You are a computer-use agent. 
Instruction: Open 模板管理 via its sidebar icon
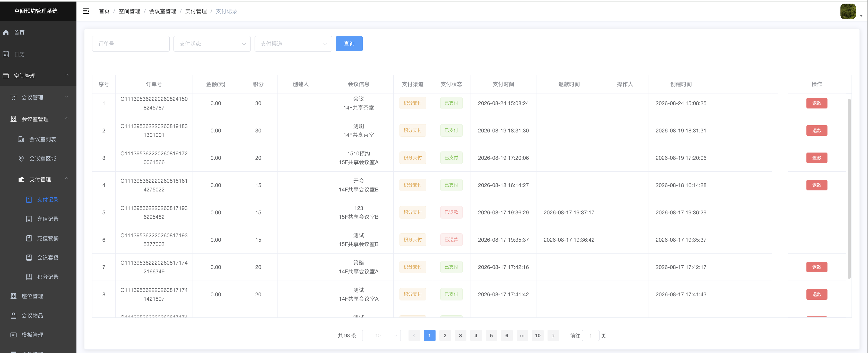13,335
